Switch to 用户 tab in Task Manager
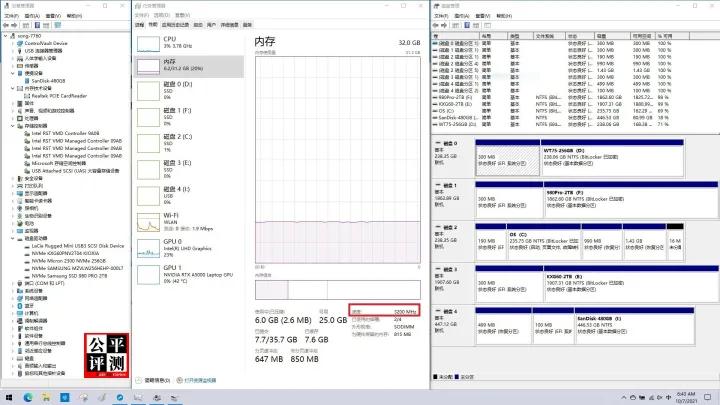The height and width of the screenshot is (405, 720). click(211, 25)
